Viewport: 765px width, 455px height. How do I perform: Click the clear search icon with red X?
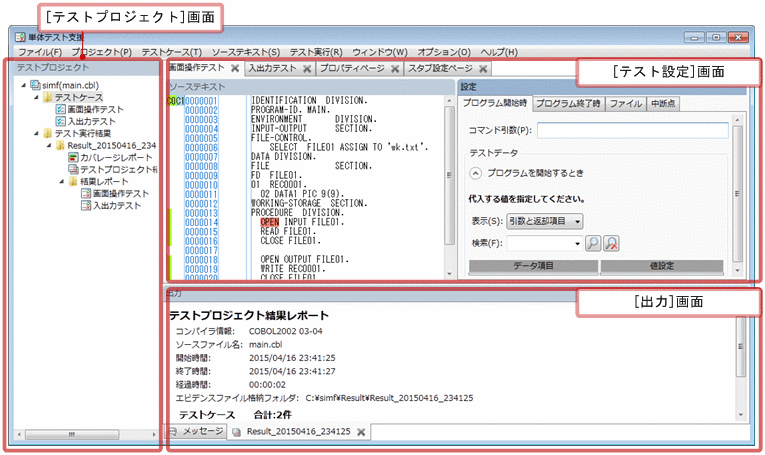(611, 243)
